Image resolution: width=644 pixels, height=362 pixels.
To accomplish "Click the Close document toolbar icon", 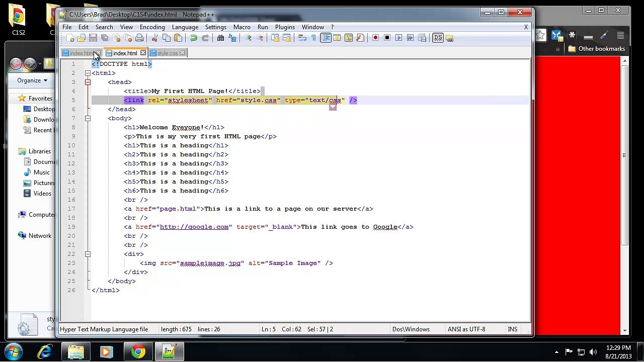I will 116,38.
